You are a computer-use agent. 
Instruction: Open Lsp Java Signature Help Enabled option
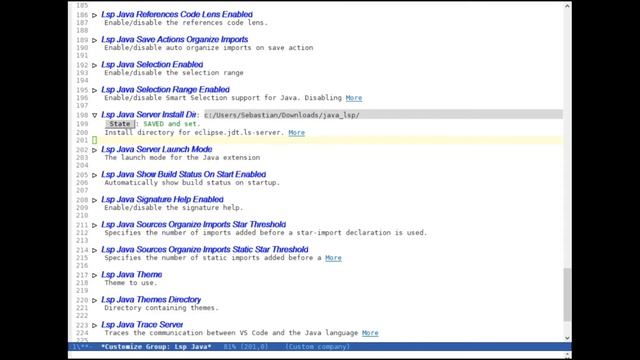[162, 199]
